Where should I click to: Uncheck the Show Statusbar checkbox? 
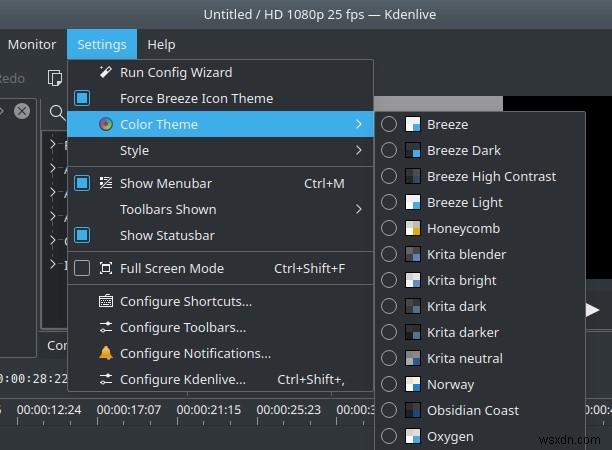(82, 235)
